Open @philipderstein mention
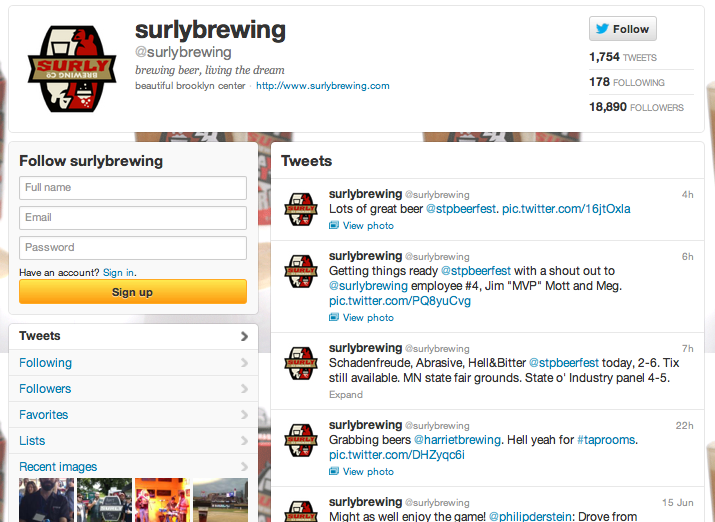 530,517
